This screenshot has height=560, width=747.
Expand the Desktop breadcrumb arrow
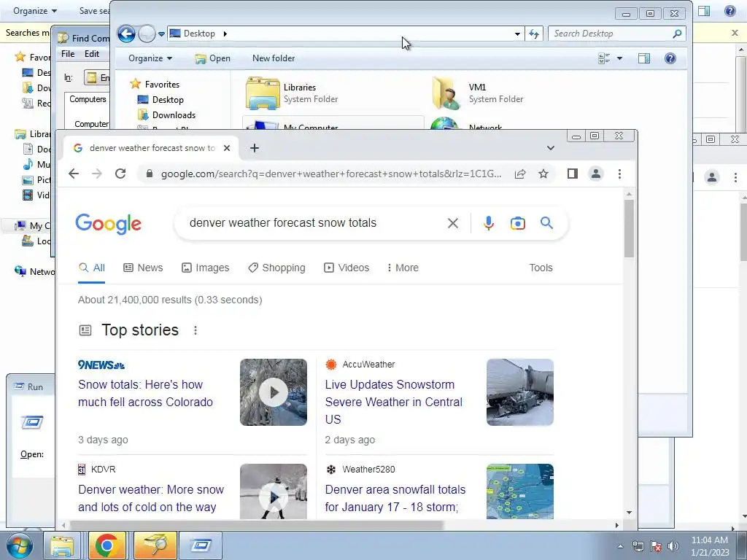[225, 34]
